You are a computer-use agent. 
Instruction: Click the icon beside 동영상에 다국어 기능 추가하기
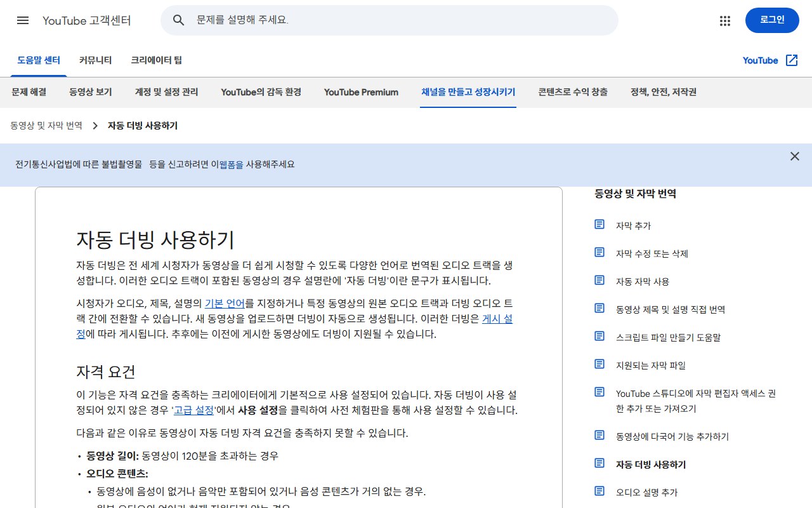point(599,436)
